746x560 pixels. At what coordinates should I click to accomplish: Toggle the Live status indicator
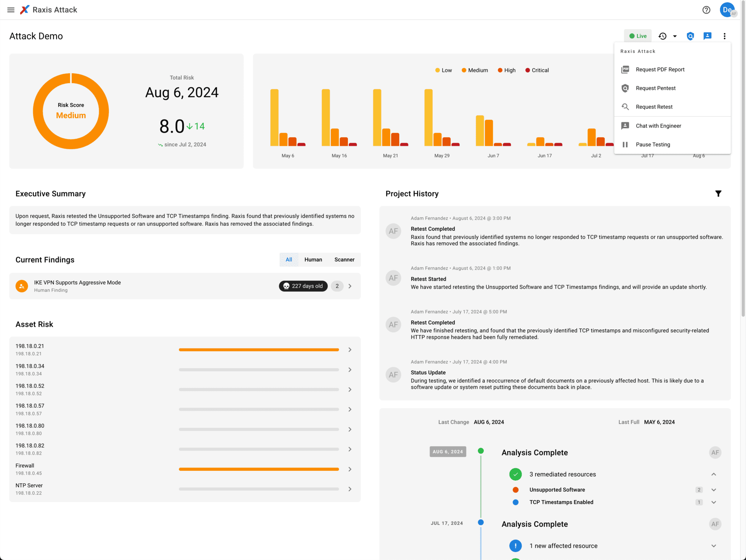click(x=638, y=36)
